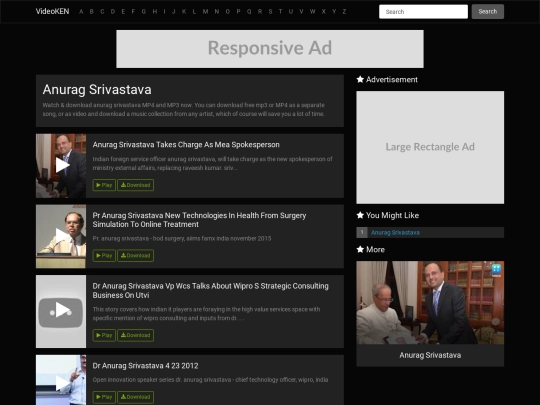Browse artists starting with letter P
The height and width of the screenshot is (405, 540).
click(238, 12)
